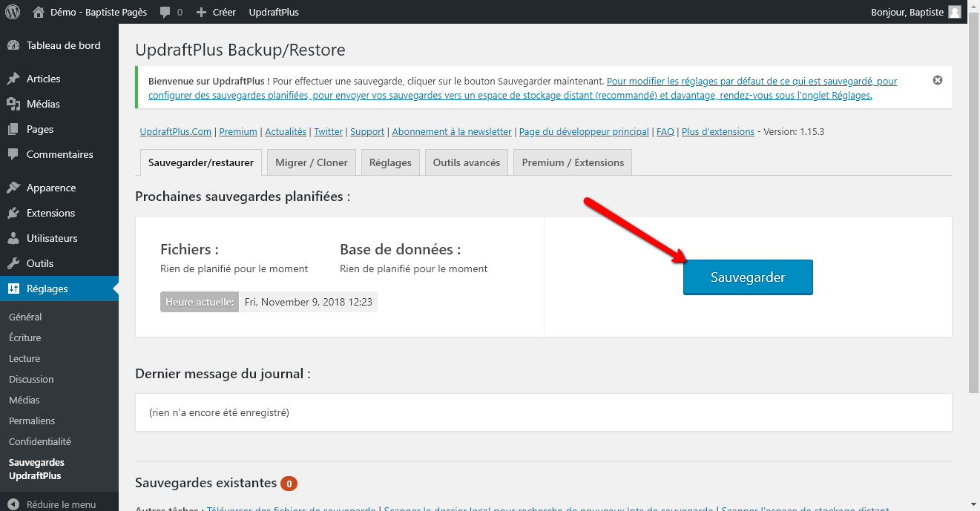
Task: Open the FAQ link
Action: click(x=665, y=131)
